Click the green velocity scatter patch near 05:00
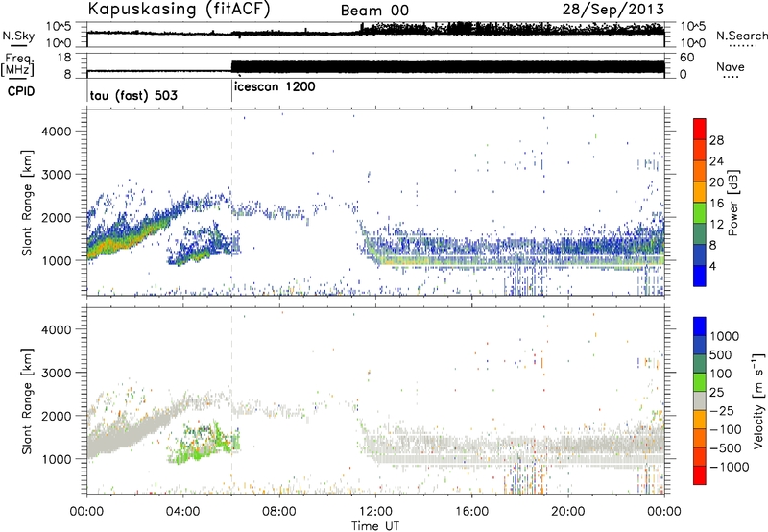This screenshot has width=768, height=532. click(x=205, y=447)
